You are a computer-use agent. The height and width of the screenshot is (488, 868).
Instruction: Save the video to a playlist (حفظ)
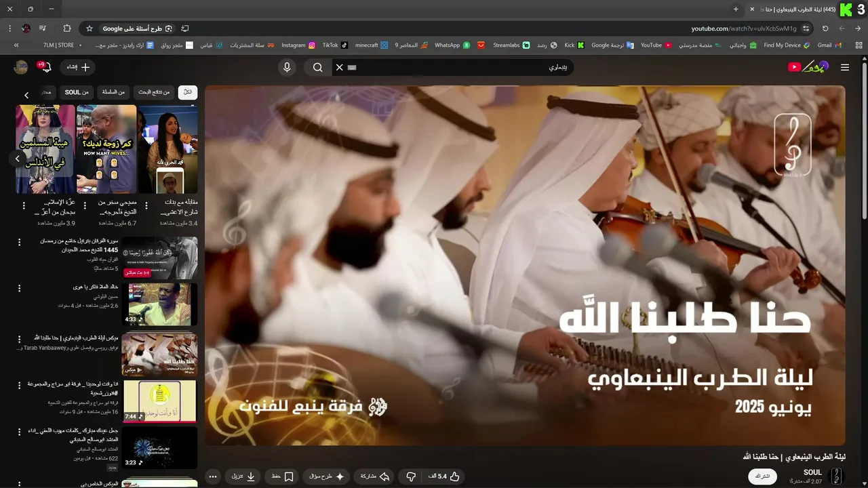(282, 476)
